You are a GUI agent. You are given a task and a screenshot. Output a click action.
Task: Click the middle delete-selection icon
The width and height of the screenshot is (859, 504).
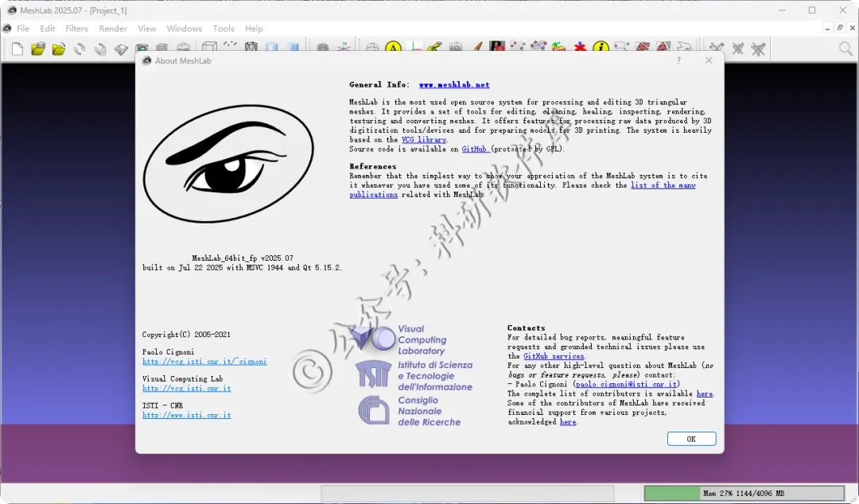(738, 48)
